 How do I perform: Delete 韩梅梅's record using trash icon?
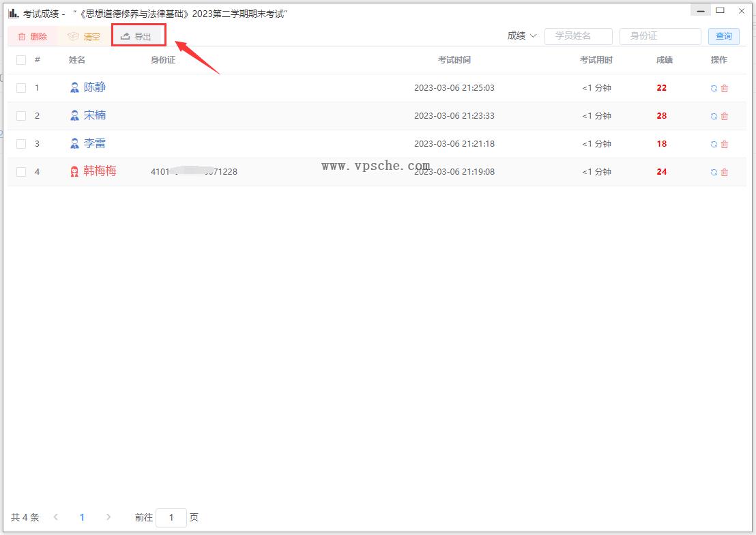tap(725, 172)
